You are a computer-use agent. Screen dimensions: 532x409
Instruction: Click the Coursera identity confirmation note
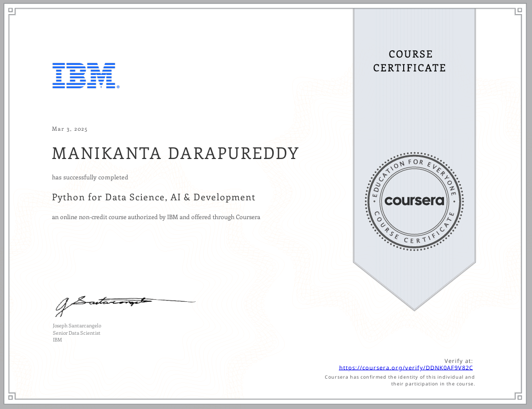[400, 380]
